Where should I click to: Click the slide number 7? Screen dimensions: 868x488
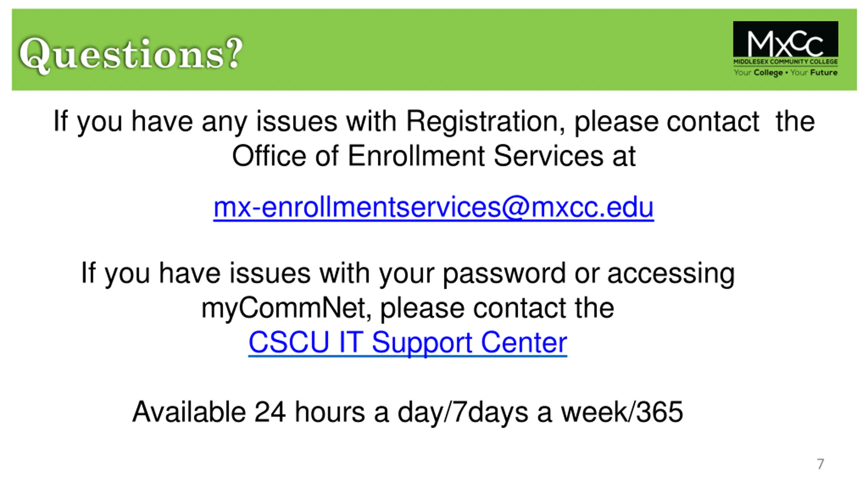pos(820,464)
